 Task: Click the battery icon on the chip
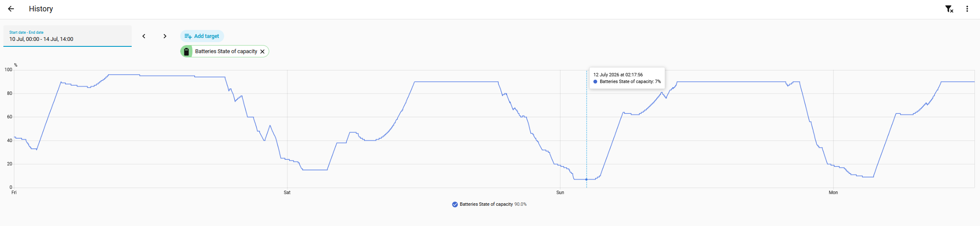186,51
